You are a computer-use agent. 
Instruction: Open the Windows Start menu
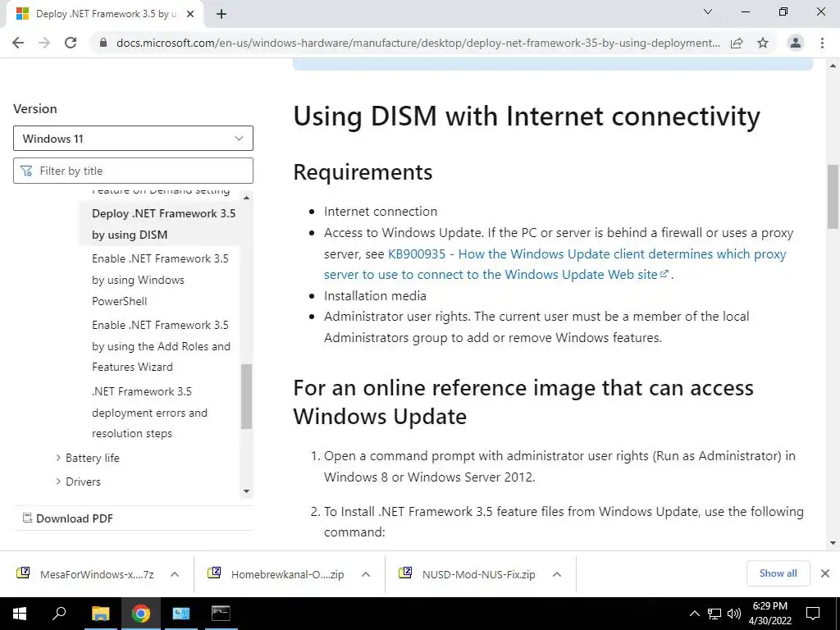coord(20,614)
